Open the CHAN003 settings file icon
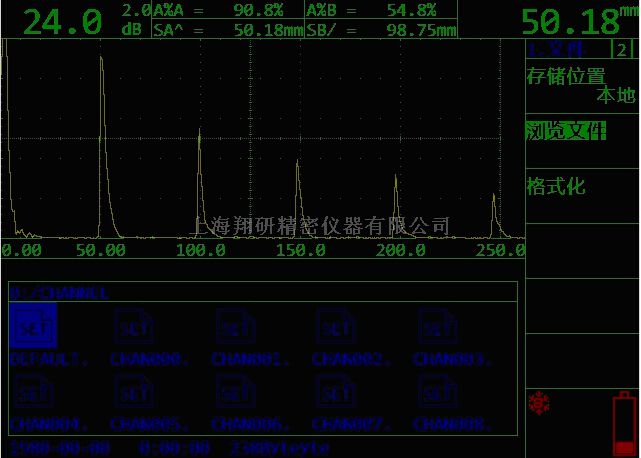The height and width of the screenshot is (458, 641). (x=437, y=326)
